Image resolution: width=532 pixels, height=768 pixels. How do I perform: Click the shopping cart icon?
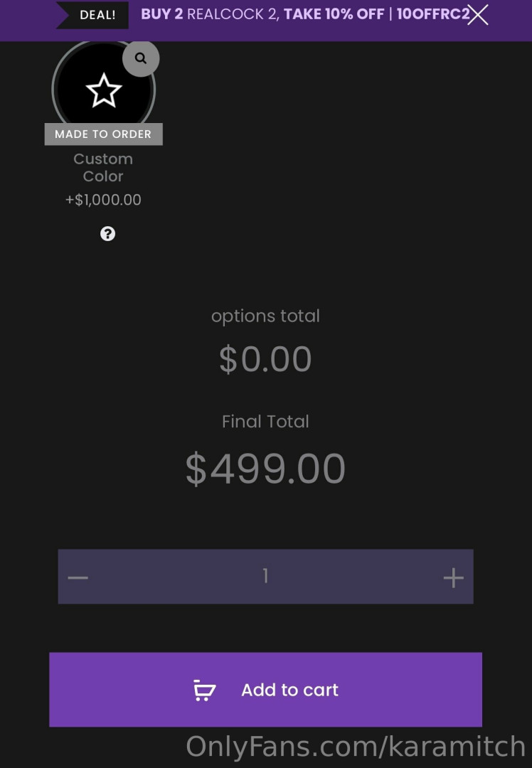point(205,690)
